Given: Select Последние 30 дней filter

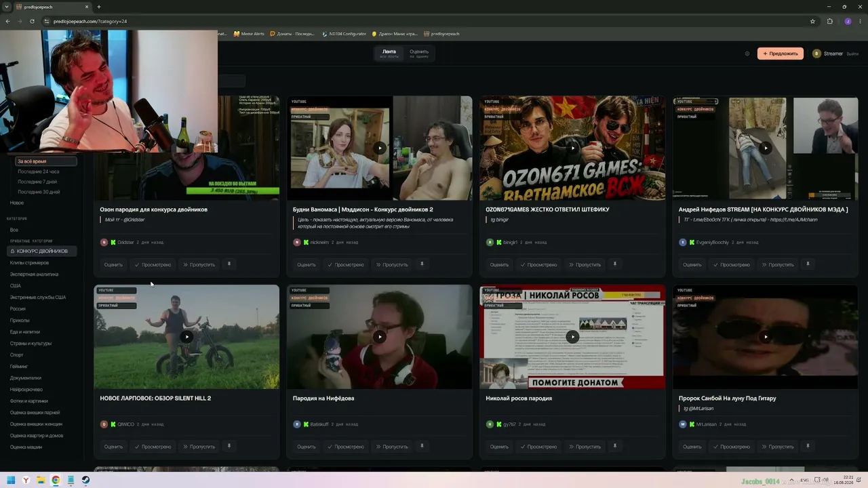Looking at the screenshot, I should (39, 192).
